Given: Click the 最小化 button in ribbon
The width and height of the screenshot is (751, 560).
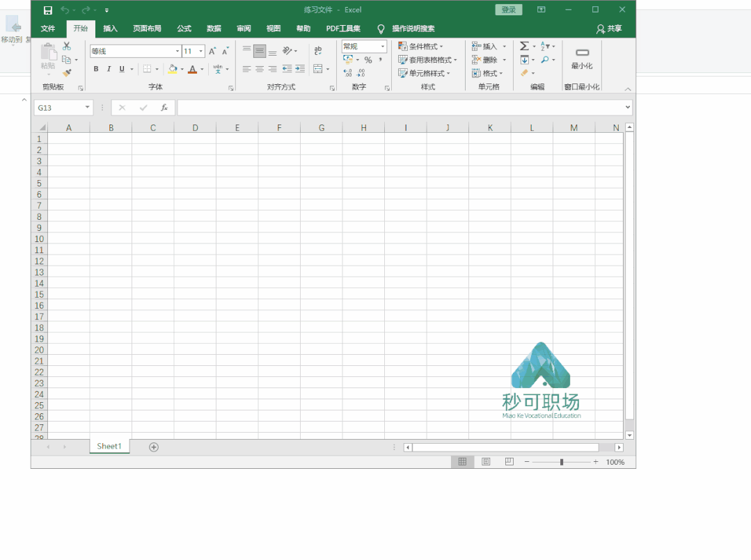Looking at the screenshot, I should (582, 58).
